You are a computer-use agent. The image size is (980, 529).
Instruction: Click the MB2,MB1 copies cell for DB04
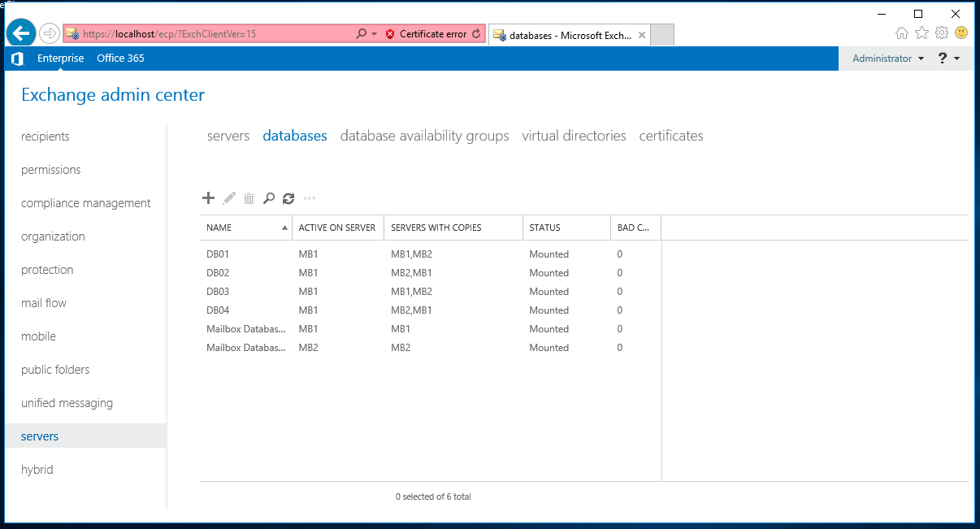(x=411, y=310)
